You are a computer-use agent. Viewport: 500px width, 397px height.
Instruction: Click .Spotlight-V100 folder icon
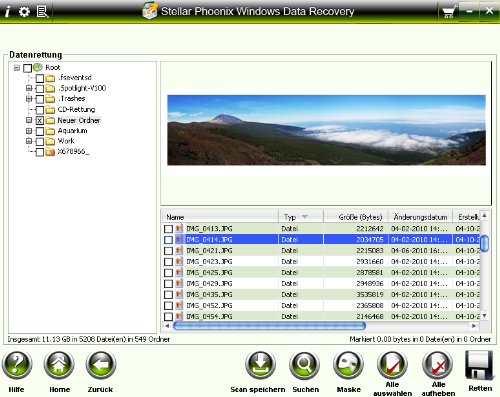tap(50, 89)
